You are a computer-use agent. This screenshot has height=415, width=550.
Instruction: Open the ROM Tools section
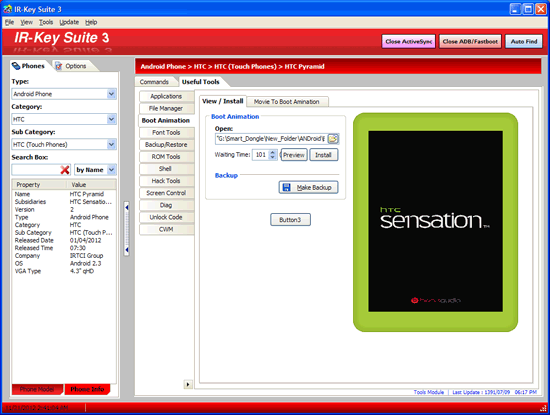point(166,157)
